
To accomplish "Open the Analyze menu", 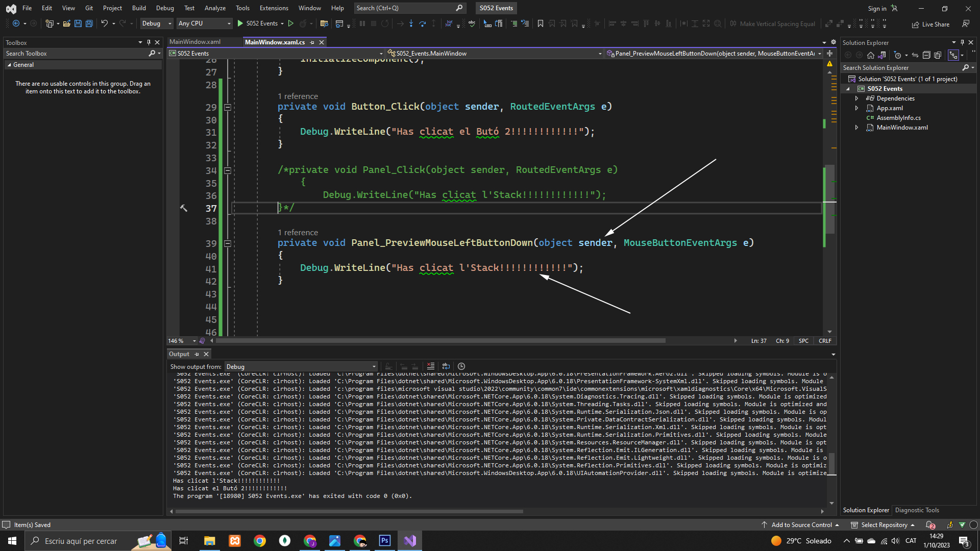I will (x=215, y=8).
